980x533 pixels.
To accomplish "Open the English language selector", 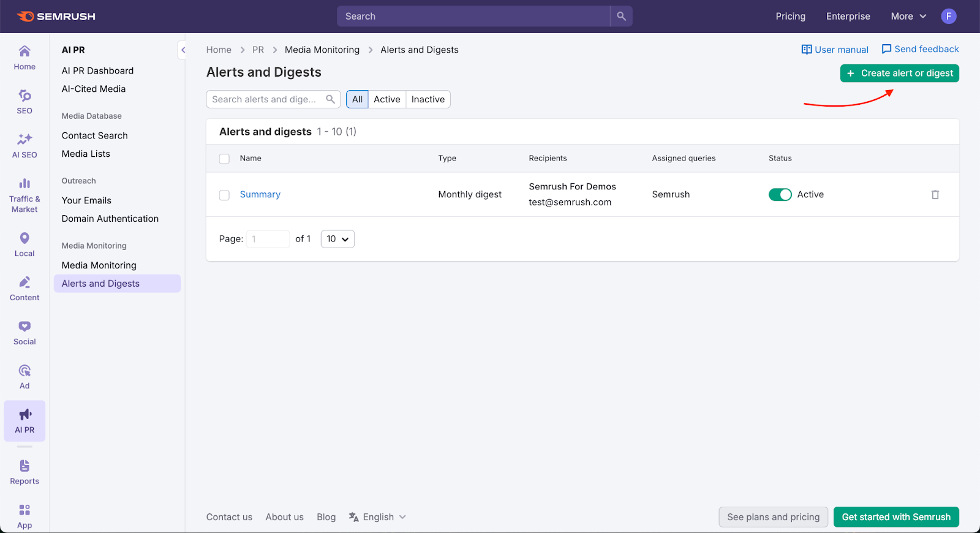I will (x=378, y=517).
